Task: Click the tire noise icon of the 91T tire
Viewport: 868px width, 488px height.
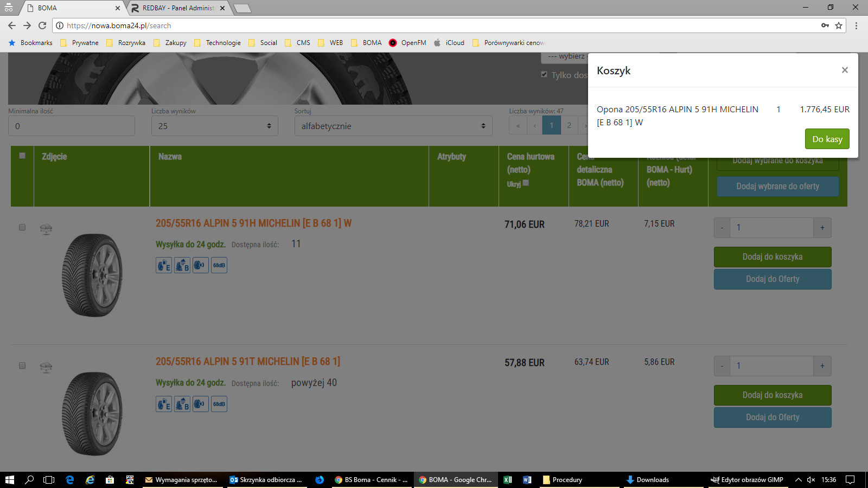Action: coord(200,404)
